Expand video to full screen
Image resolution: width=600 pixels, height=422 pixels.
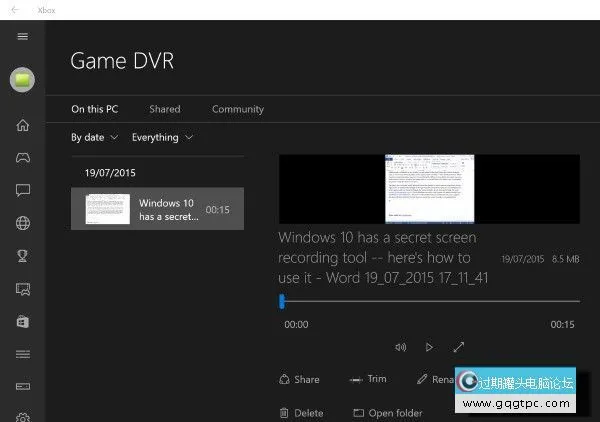tap(458, 347)
